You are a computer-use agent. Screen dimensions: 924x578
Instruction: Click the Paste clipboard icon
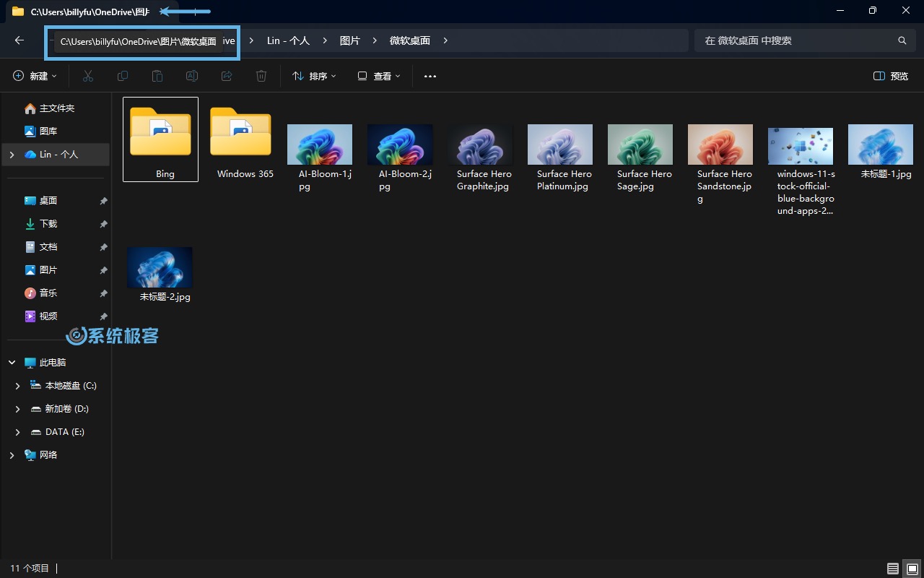(x=157, y=76)
